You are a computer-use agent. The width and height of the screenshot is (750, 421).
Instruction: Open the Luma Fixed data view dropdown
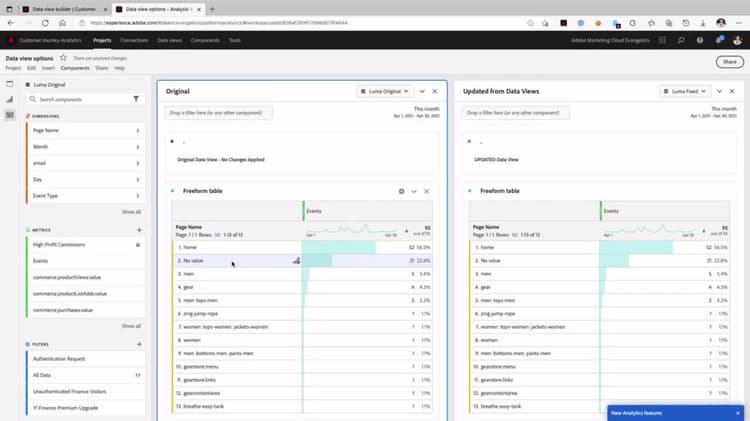coord(685,91)
